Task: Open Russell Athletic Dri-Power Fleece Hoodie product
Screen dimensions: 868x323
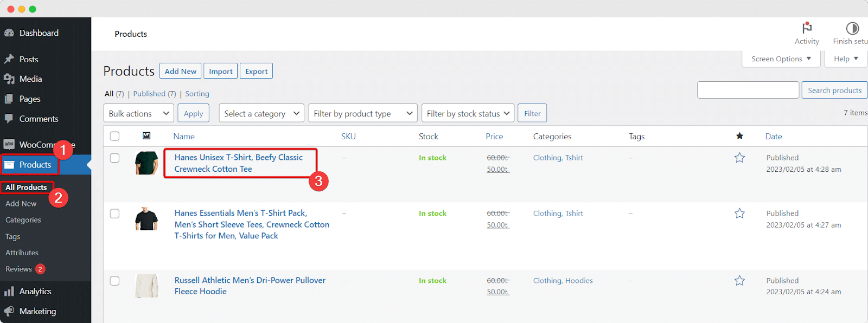Action: (x=250, y=286)
